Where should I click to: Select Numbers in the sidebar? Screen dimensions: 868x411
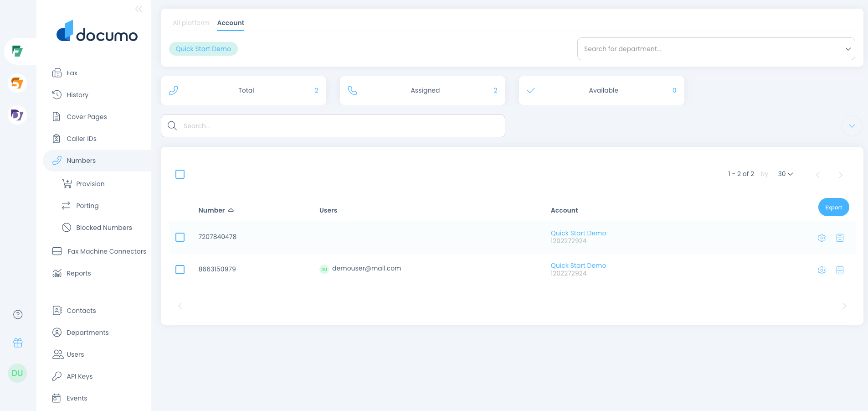click(97, 161)
